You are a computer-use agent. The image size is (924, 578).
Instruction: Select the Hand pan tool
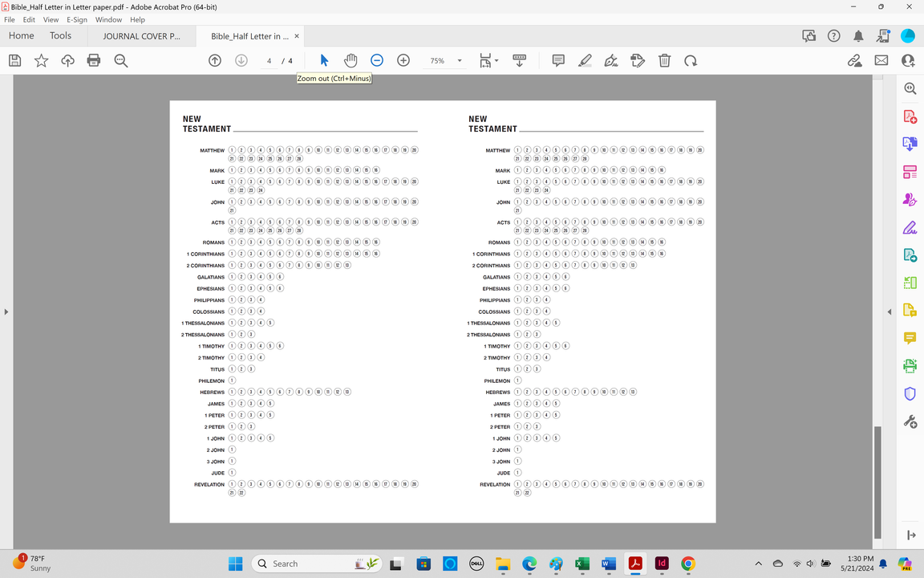[351, 60]
